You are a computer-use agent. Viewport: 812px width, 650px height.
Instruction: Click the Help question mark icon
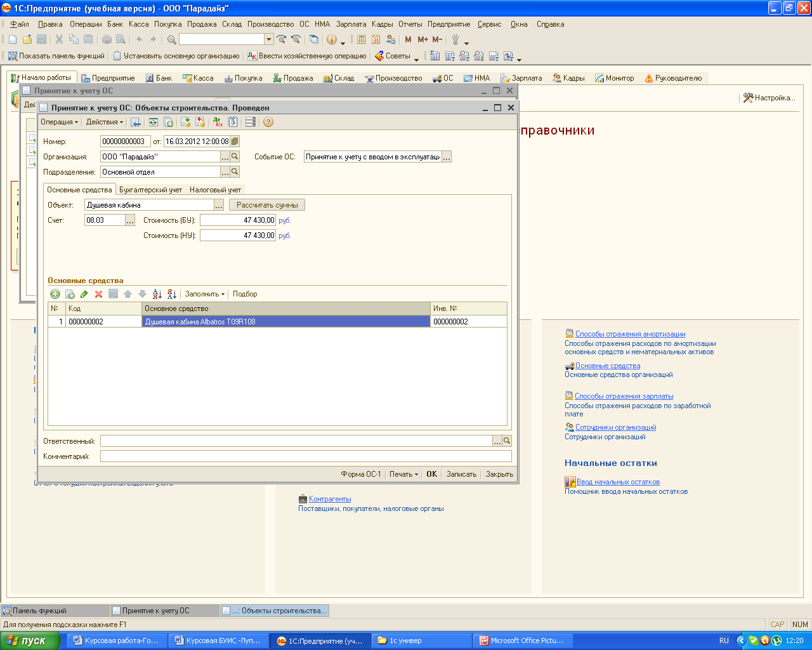(x=268, y=122)
